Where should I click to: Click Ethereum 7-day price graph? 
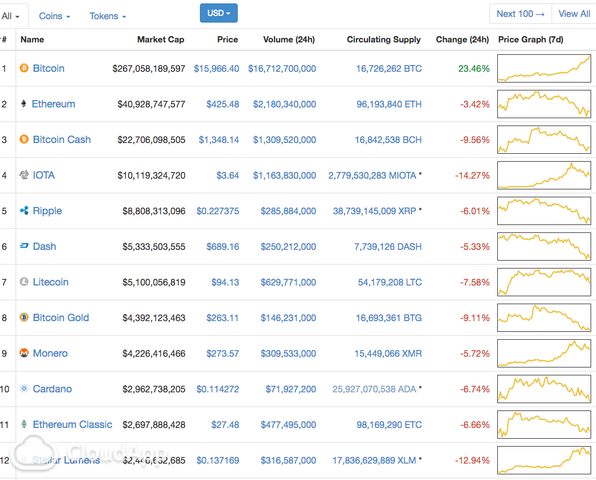(x=544, y=104)
